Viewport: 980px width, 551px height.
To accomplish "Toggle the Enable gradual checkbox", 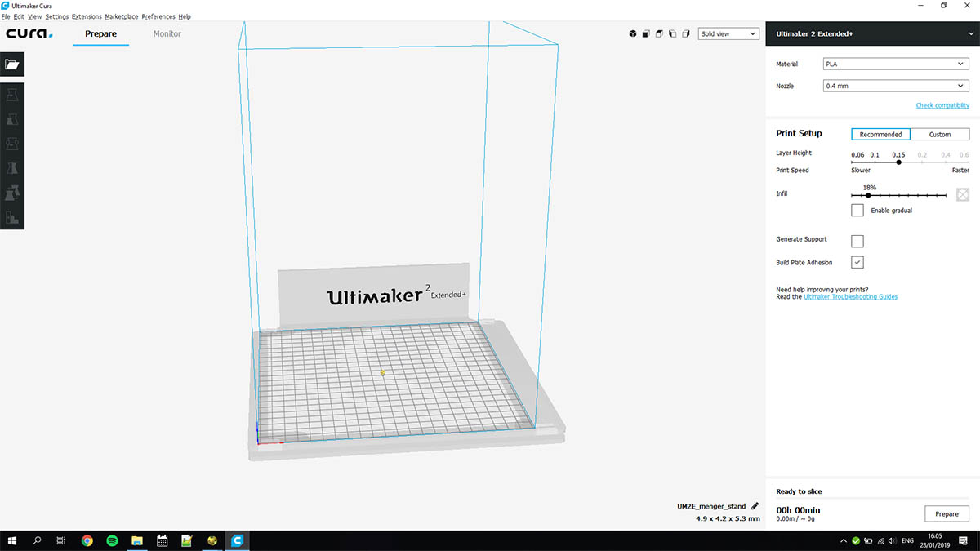I will (857, 211).
